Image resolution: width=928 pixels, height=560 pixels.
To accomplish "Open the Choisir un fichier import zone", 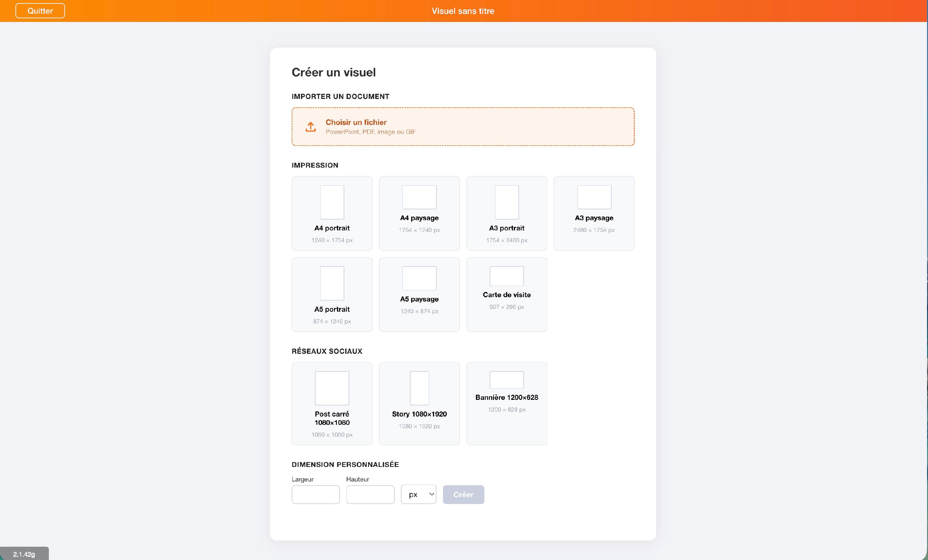I will [x=463, y=126].
